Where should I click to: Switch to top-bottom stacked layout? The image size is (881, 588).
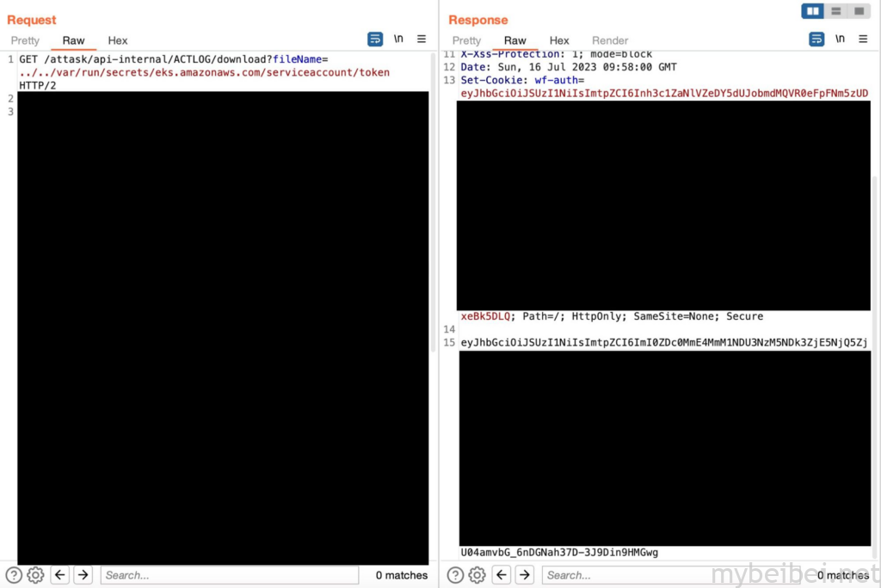(x=836, y=11)
